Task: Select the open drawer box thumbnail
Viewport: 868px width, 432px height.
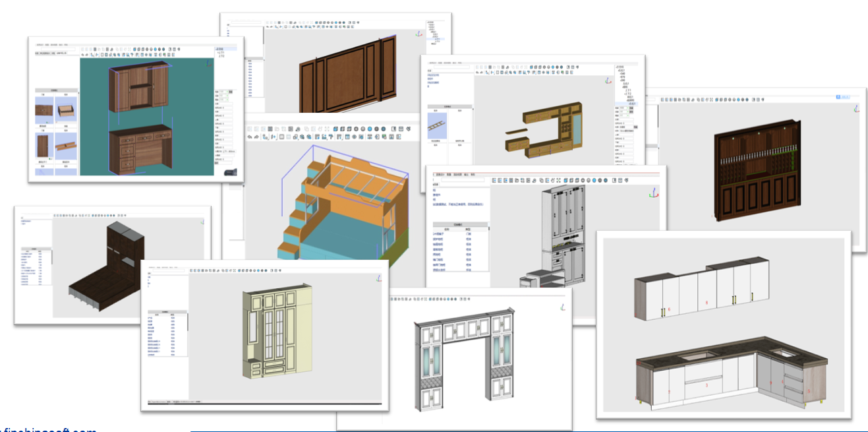Action: point(65,109)
